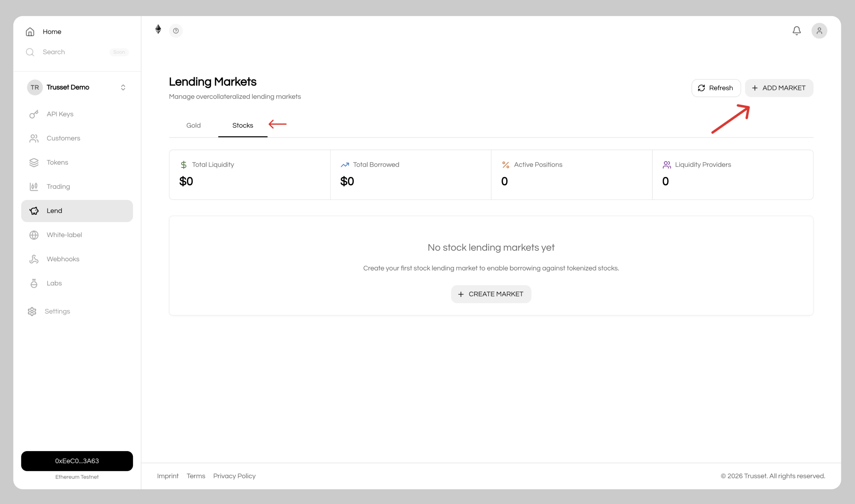Expand the Trusset Demo workspace switcher

click(x=123, y=87)
